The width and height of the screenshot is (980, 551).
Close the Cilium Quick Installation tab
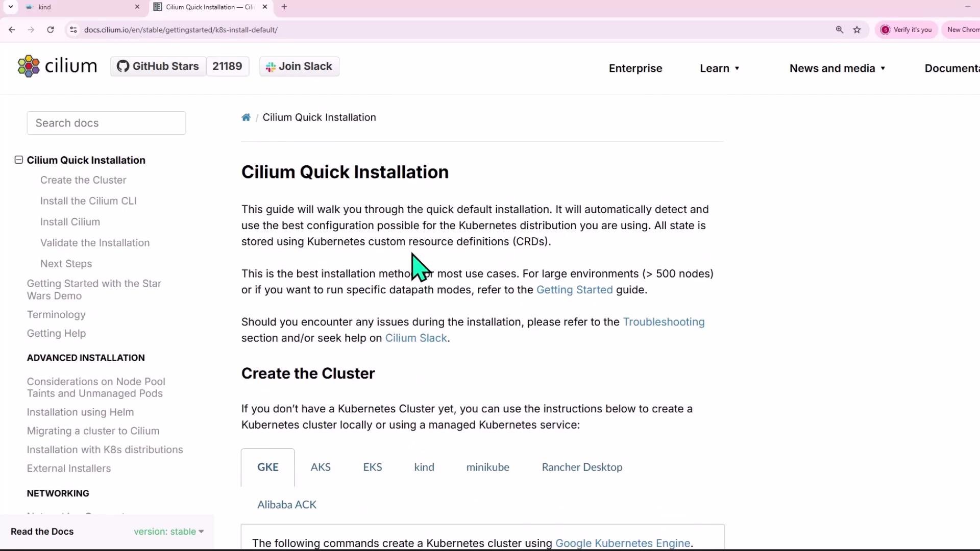coord(264,7)
